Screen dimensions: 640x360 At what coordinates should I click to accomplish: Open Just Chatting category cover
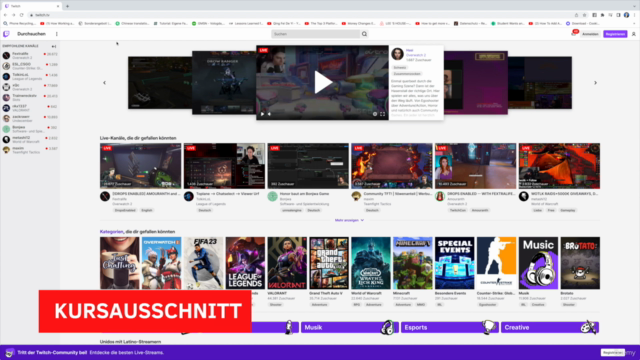coord(120,263)
